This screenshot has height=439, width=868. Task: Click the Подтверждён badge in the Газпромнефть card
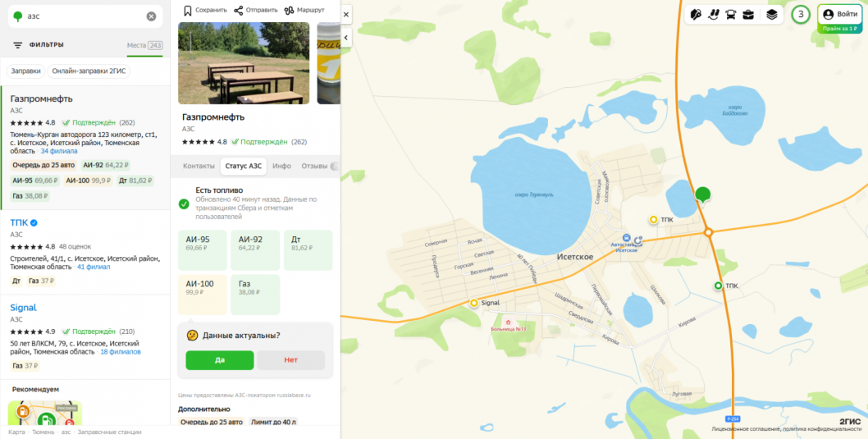pyautogui.click(x=259, y=142)
